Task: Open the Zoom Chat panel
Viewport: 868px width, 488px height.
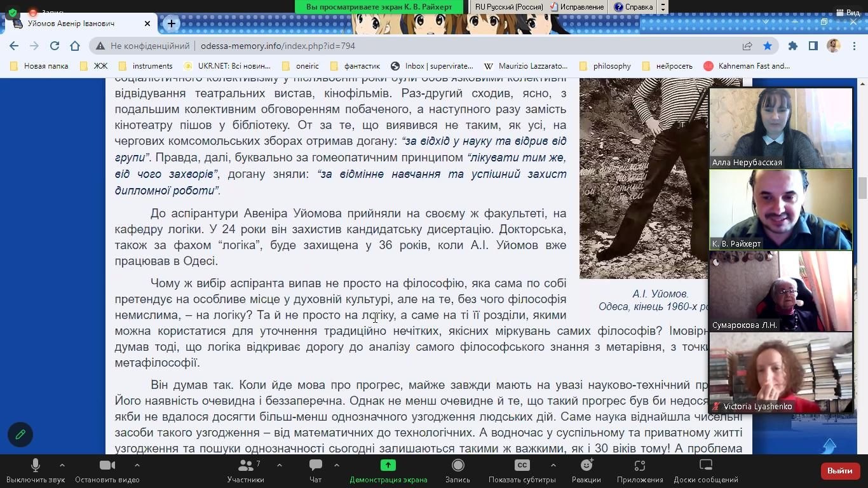Action: pos(315,471)
